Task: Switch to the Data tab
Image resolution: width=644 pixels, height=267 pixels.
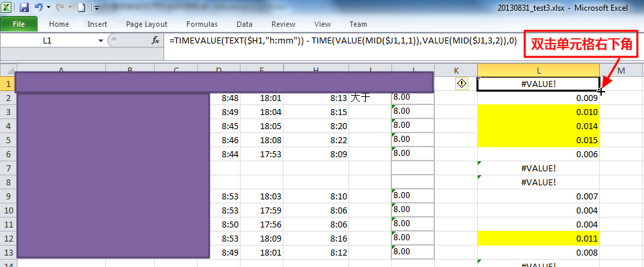Action: tap(245, 24)
